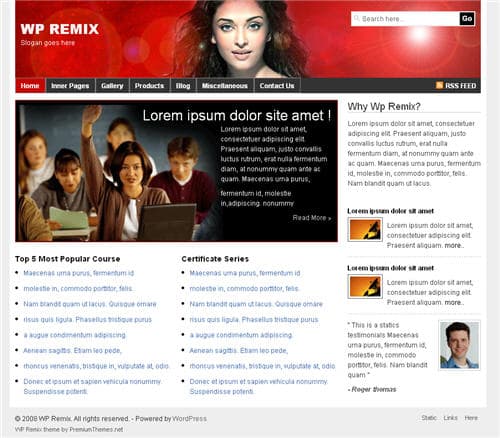Open 'Nam blandit quam' link under Popular Course
500x438 pixels.
pyautogui.click(x=90, y=304)
